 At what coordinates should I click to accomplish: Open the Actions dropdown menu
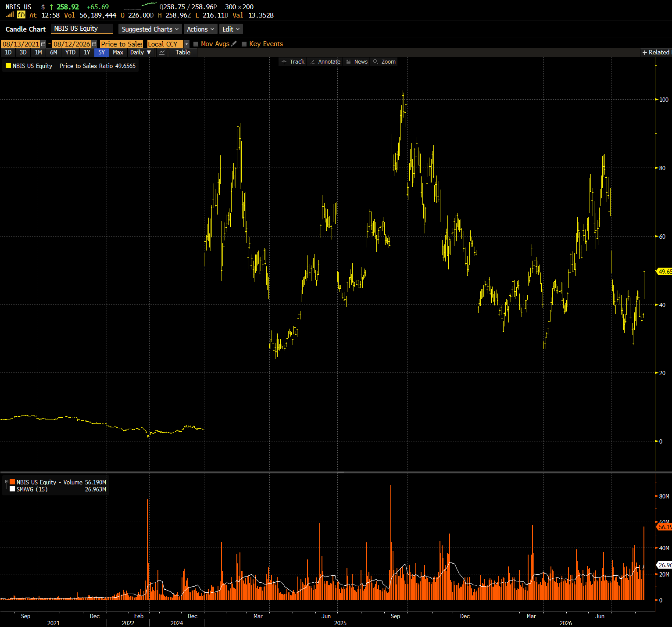(x=200, y=29)
